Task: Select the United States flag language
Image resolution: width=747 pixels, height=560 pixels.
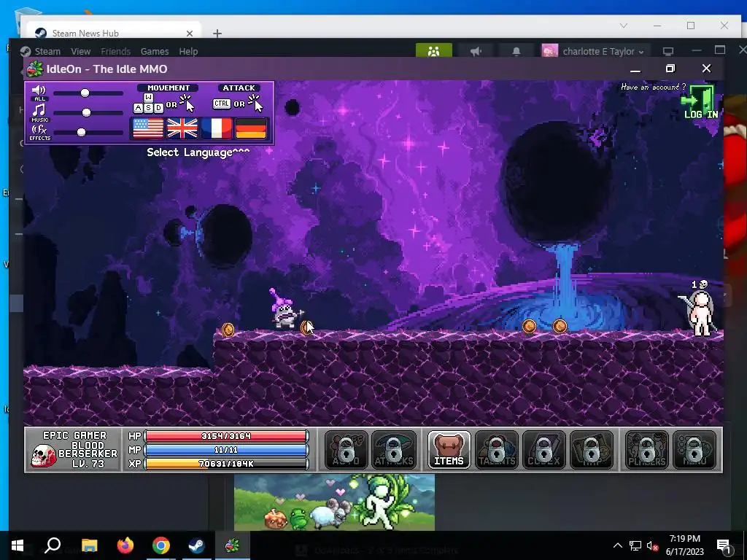Action: point(147,128)
